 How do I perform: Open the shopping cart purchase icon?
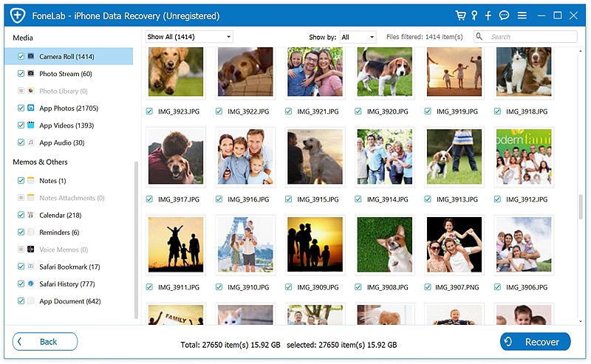coord(460,16)
